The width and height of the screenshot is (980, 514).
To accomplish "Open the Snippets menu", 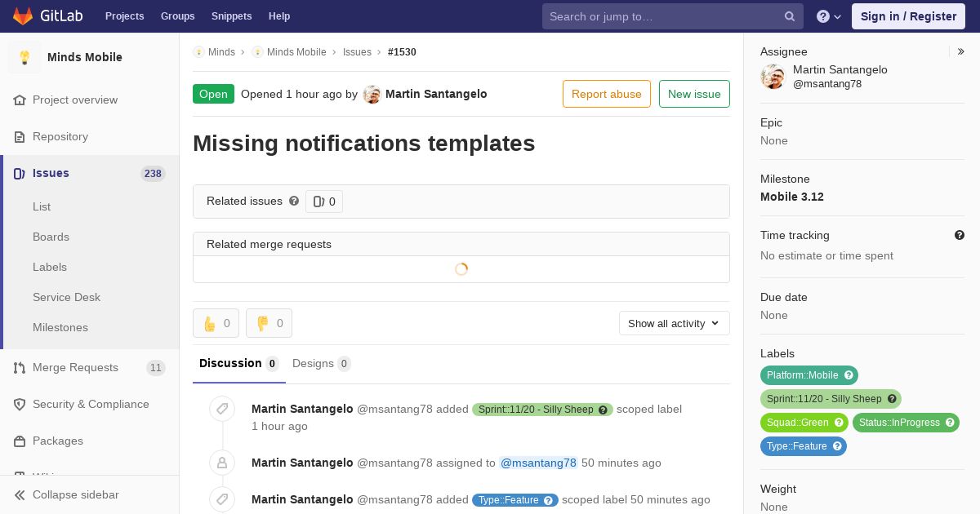I will [x=231, y=16].
